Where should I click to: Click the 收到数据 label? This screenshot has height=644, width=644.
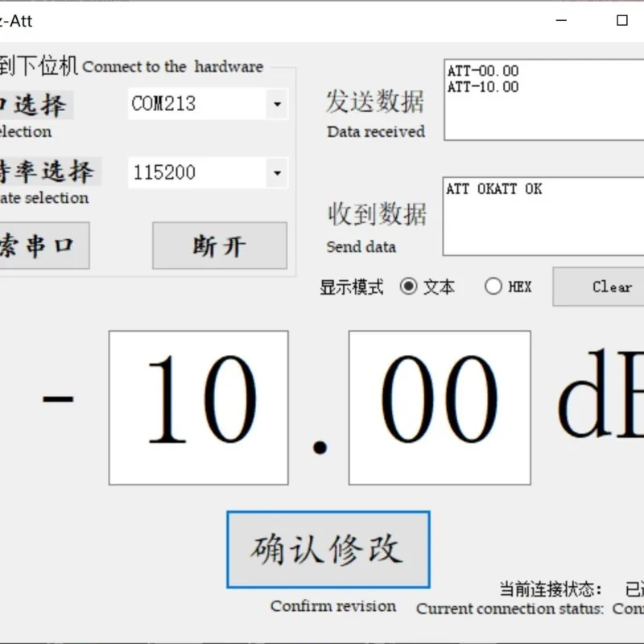[x=378, y=214]
